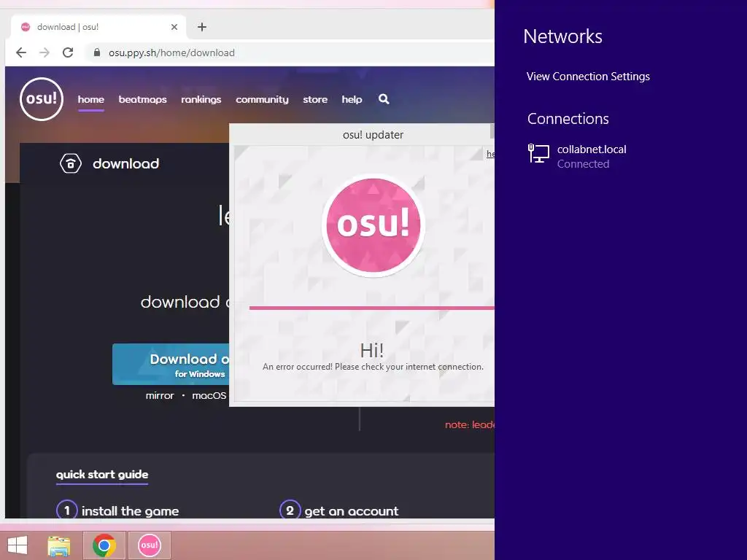Click the quick start guide heading
This screenshot has width=747, height=560.
click(102, 474)
